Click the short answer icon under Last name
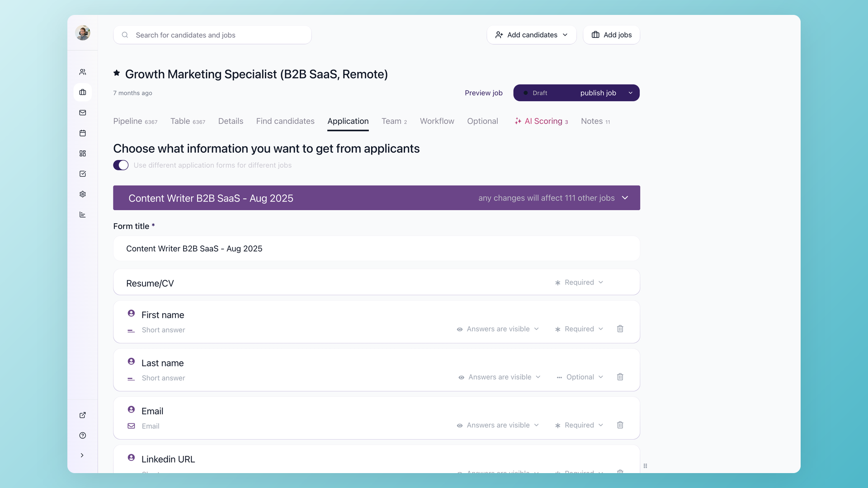 point(131,379)
